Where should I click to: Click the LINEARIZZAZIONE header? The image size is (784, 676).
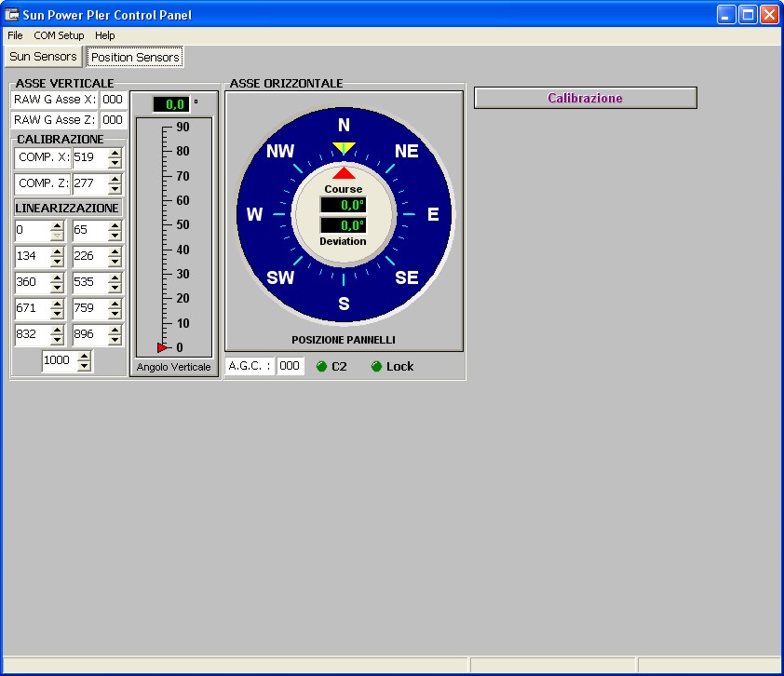(67, 208)
